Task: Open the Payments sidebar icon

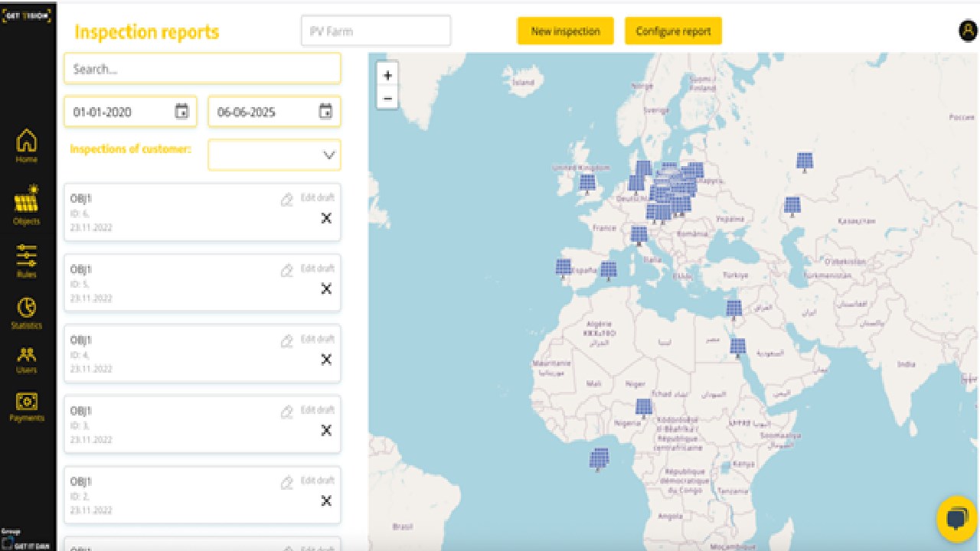Action: pyautogui.click(x=27, y=407)
